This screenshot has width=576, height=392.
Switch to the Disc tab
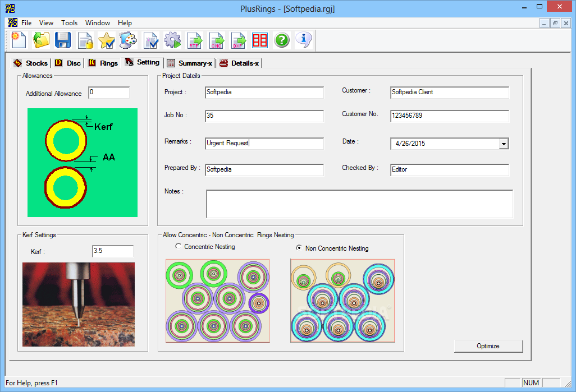68,63
